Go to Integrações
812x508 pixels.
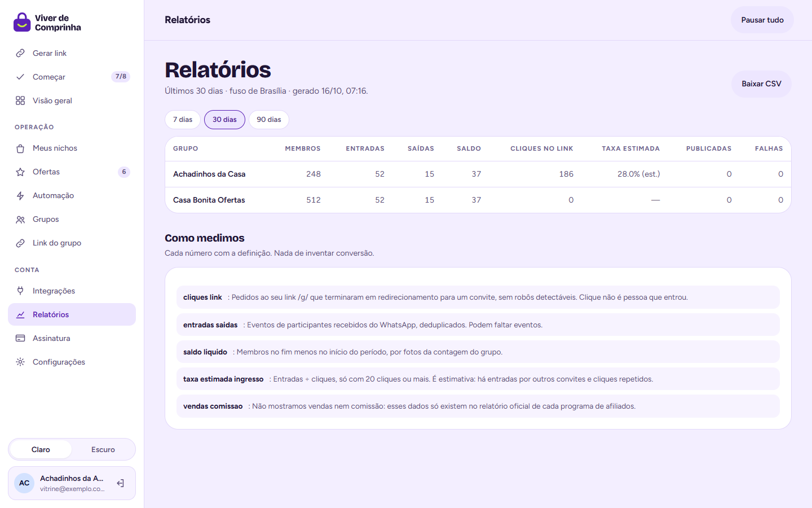coord(72,291)
